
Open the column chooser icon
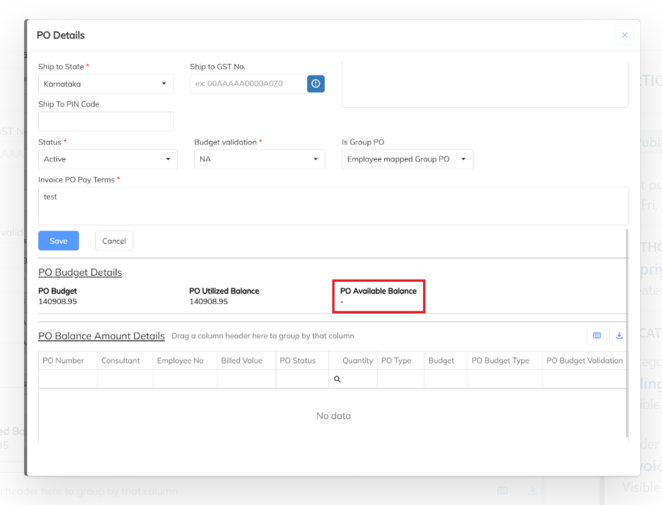click(597, 336)
